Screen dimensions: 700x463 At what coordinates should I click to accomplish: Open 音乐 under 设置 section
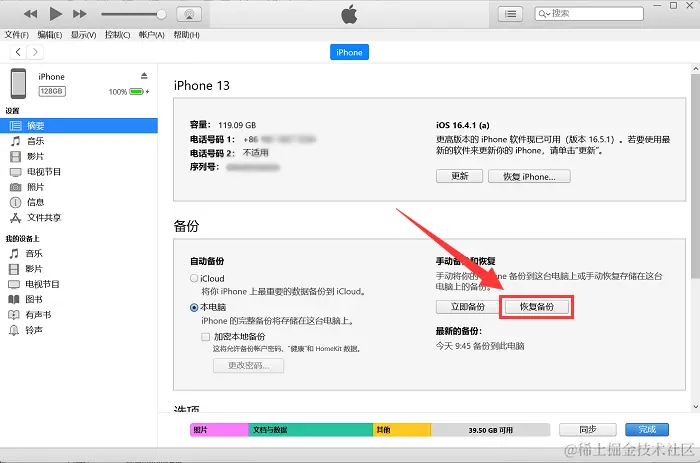(79, 141)
